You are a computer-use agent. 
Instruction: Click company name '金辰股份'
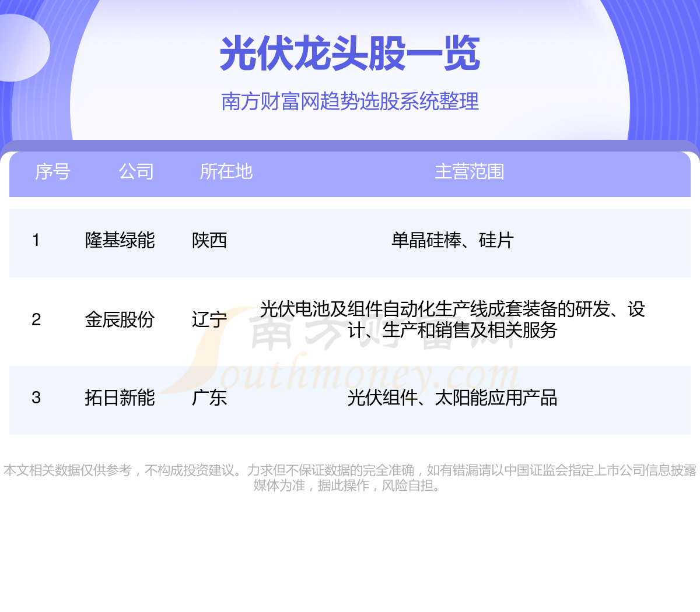point(120,319)
